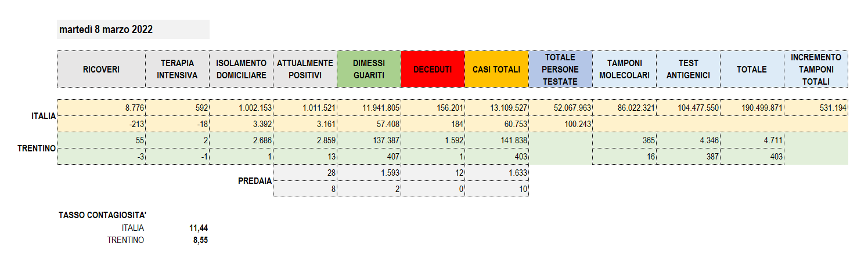Select Italia casi totali cell 13.109.527
The image size is (868, 261).
[496, 108]
